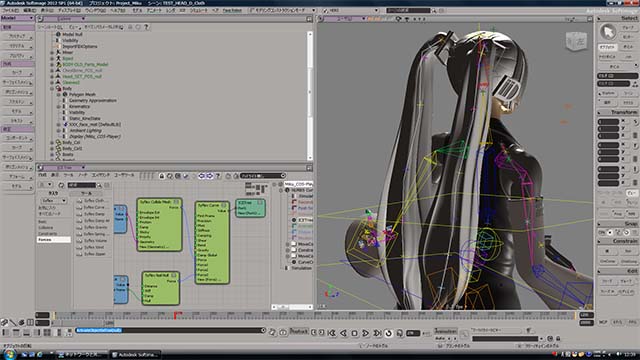Open the construction mode dropdown in menu bar

coord(282,10)
